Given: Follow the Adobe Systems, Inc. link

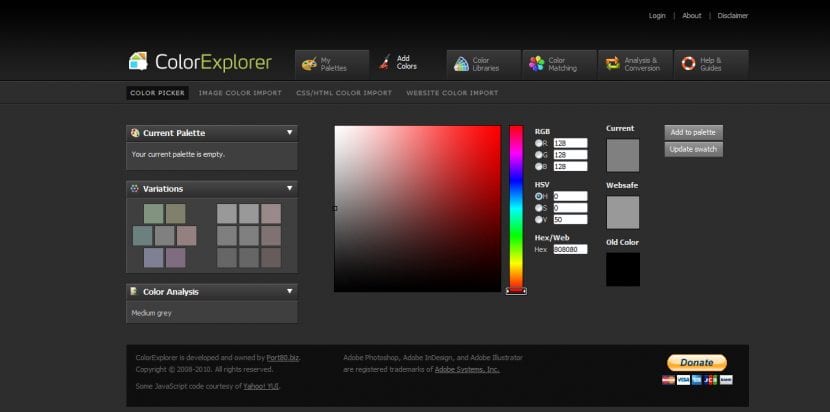Looking at the screenshot, I should pos(467,370).
